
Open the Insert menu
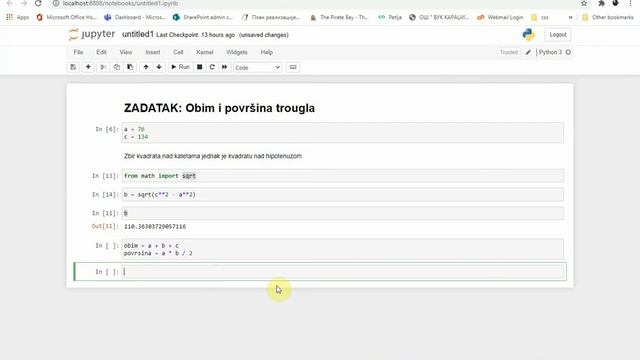[x=153, y=52]
